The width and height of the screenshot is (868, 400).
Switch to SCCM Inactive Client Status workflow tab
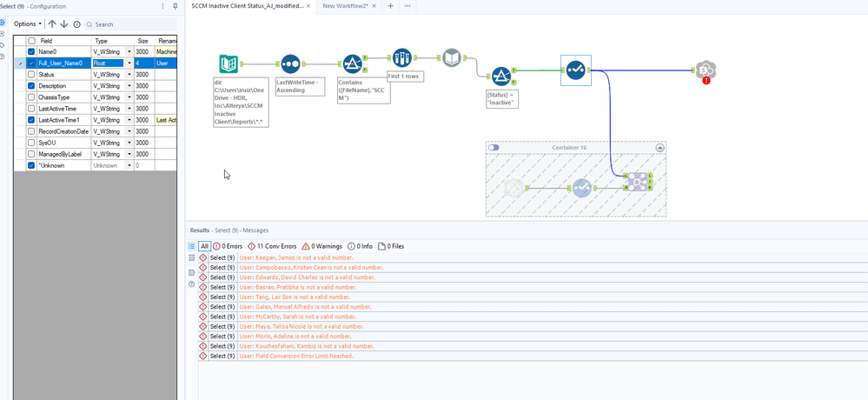click(x=247, y=5)
